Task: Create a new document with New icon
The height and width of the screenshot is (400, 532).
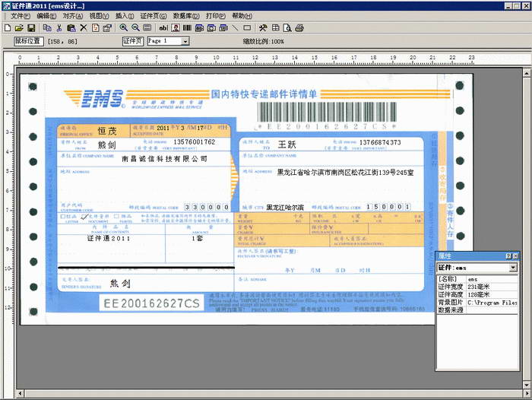Action: (8, 28)
